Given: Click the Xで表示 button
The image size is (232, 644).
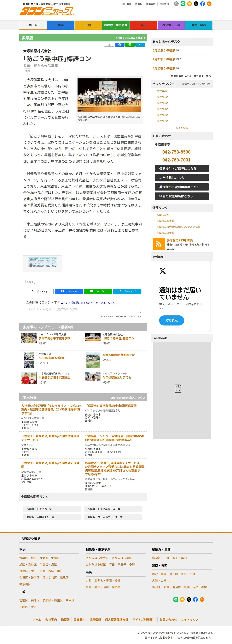Looking at the screenshot, I should click(171, 320).
